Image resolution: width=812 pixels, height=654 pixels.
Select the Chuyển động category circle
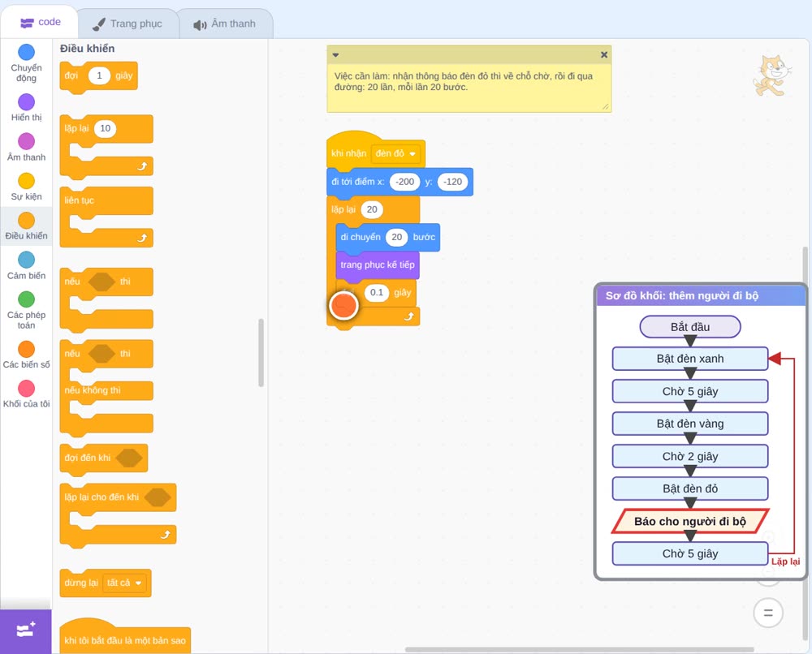point(27,52)
